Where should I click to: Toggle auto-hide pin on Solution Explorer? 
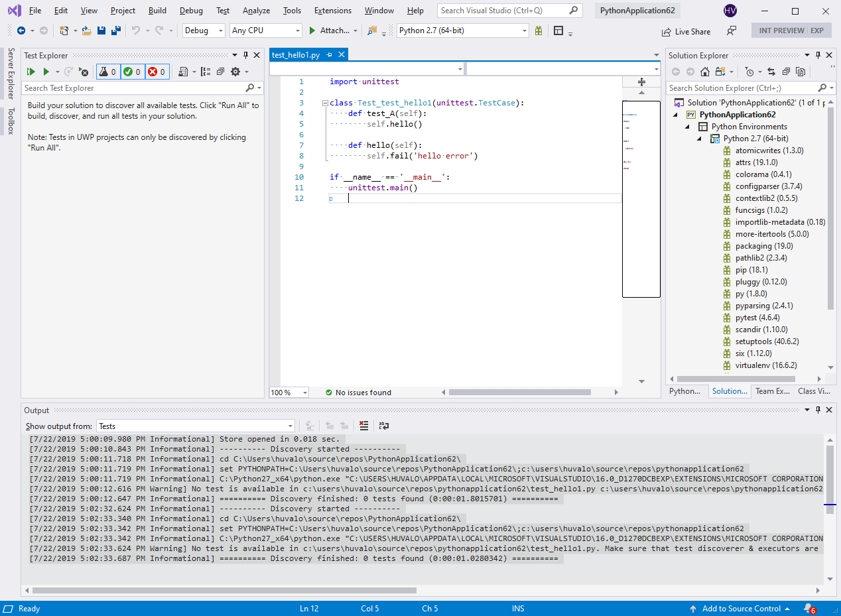(x=818, y=55)
